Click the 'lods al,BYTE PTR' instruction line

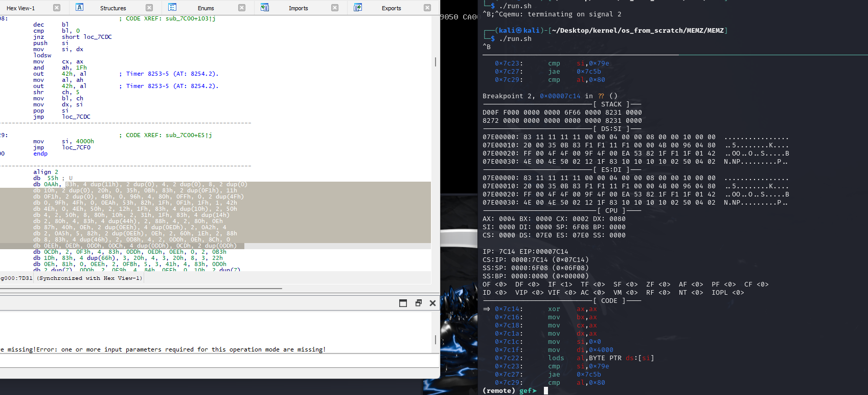575,358
